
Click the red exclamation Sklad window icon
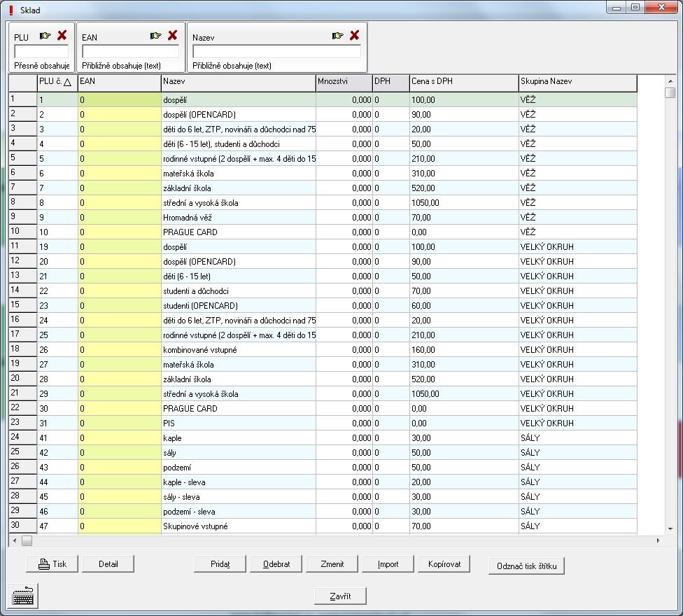(11, 10)
